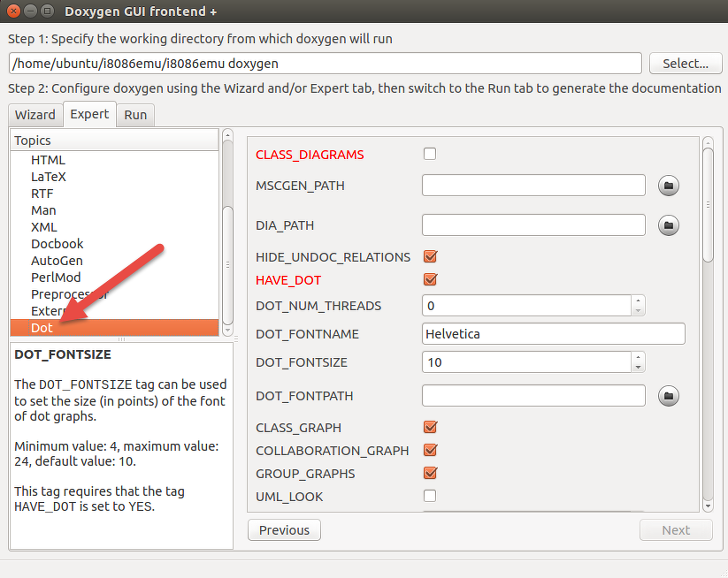Screen dimensions: 728x578
Task: Click into MSCGEN_PATH text field
Action: [x=533, y=185]
